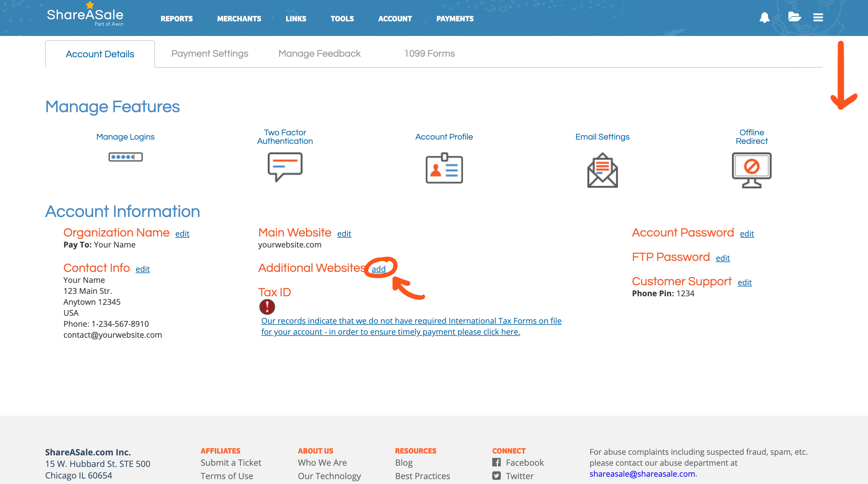Click the Pay To: Your Name text
This screenshot has width=868, height=484.
click(x=99, y=244)
